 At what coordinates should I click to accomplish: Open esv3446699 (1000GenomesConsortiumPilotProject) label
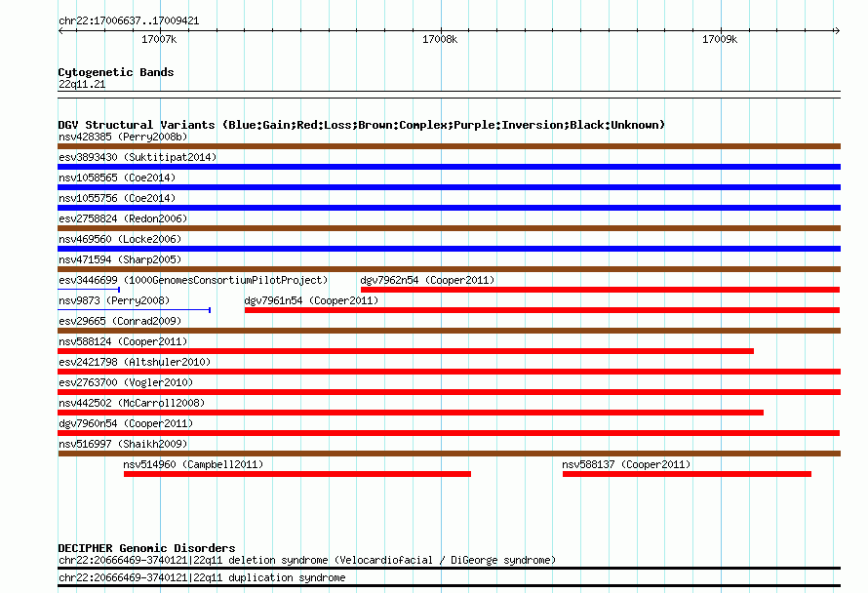193,280
